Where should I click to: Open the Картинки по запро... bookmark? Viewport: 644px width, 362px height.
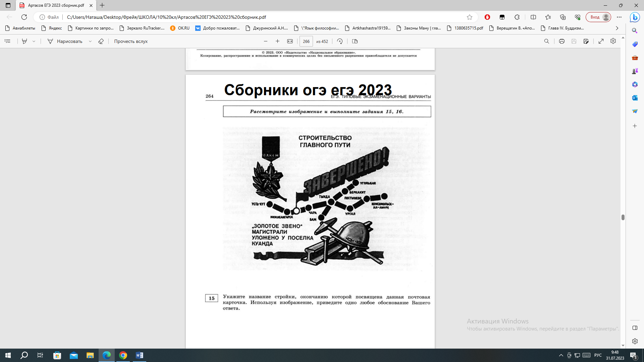[91, 28]
